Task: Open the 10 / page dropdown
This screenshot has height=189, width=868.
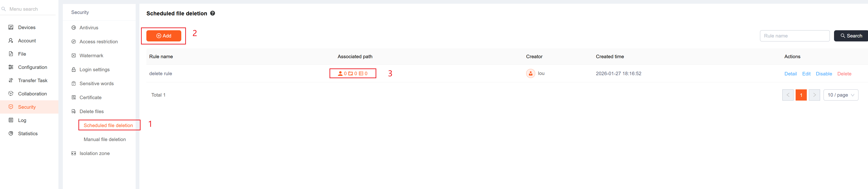Action: point(840,95)
